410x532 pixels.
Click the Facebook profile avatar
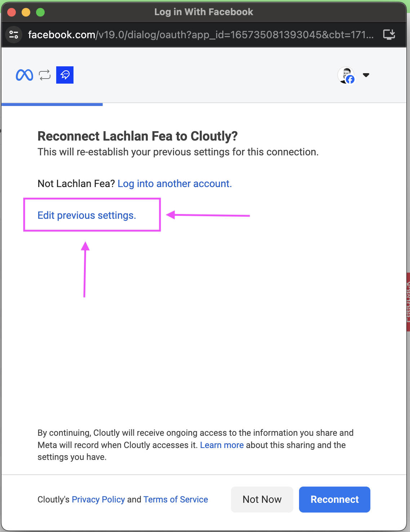346,75
